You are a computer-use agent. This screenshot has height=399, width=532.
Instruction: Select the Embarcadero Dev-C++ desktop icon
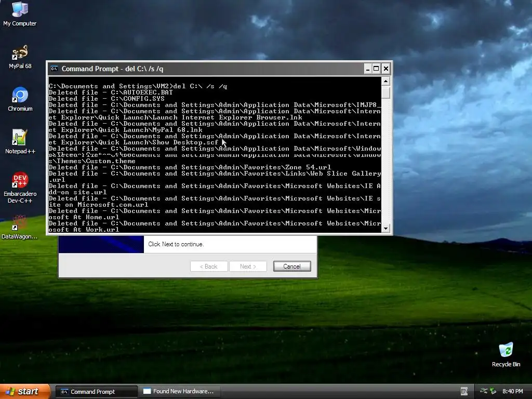[20, 187]
